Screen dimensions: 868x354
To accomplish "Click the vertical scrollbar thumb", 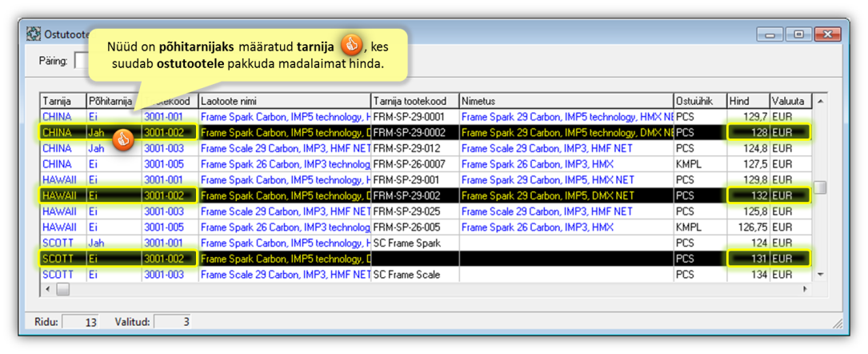I will click(x=820, y=187).
